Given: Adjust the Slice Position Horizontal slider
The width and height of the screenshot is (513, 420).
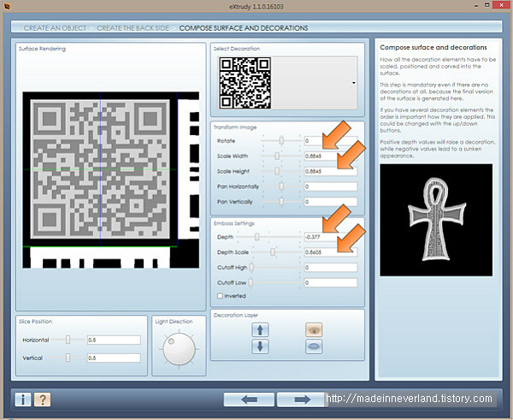Looking at the screenshot, I should point(68,340).
